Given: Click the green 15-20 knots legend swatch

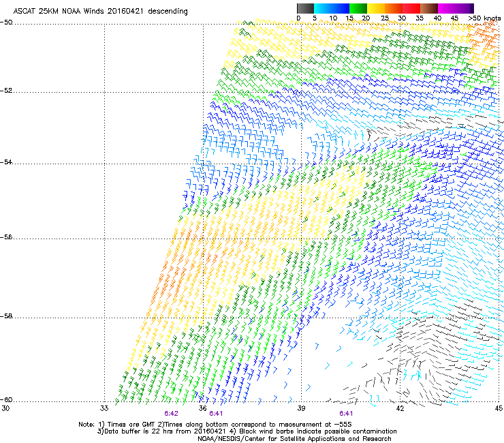Looking at the screenshot, I should [x=358, y=8].
